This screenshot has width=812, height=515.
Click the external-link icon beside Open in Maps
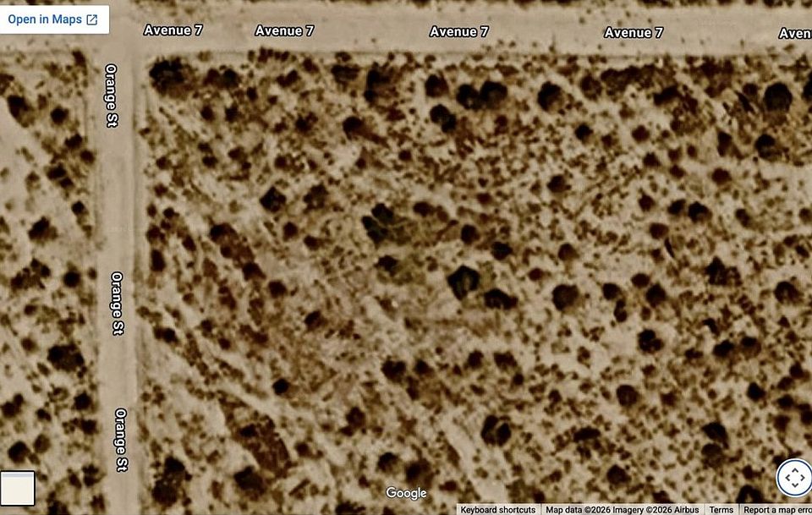(x=92, y=19)
